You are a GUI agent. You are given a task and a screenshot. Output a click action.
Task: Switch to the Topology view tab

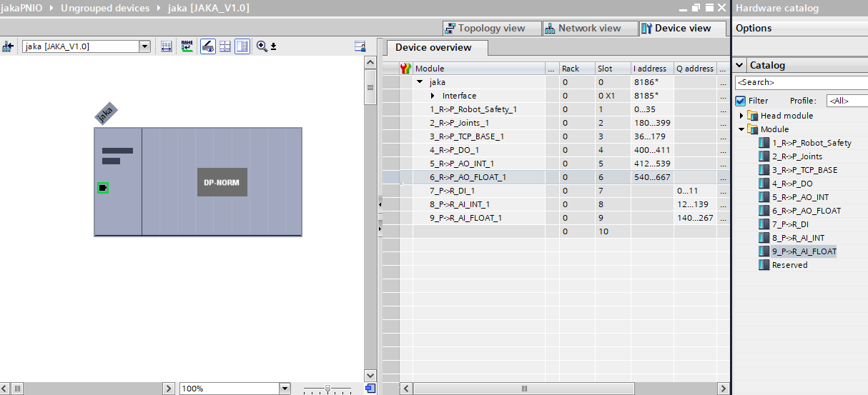coord(485,29)
